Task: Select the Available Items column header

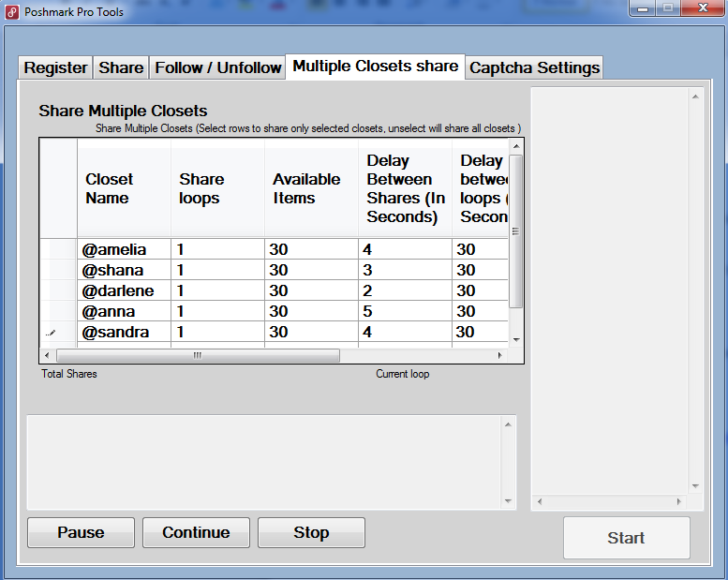Action: pyautogui.click(x=312, y=188)
